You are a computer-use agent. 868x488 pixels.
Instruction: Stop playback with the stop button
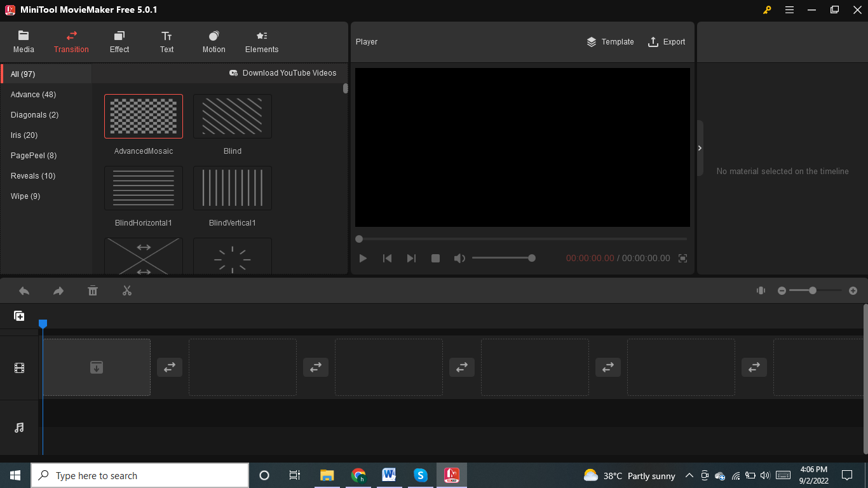[435, 258]
